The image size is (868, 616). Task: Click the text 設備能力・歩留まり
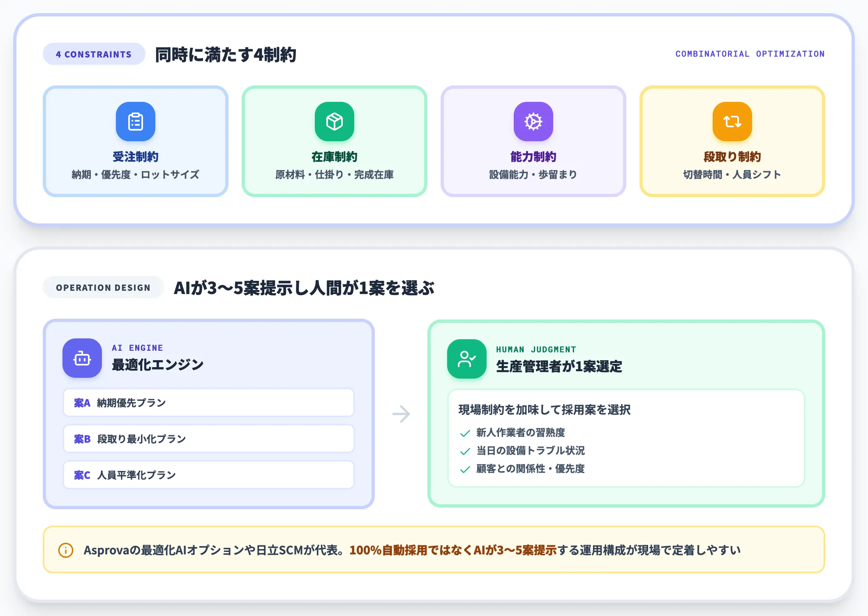coord(533,175)
